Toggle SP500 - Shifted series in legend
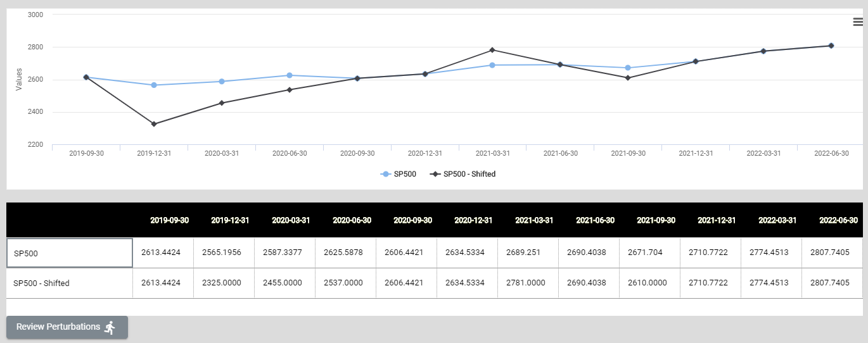This screenshot has width=868, height=343. pos(463,174)
